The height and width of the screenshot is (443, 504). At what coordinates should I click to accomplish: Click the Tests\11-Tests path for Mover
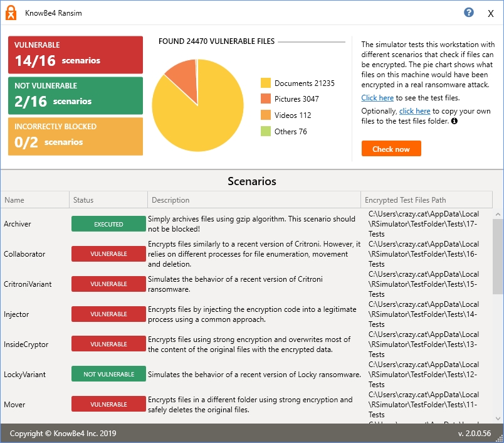point(424,404)
